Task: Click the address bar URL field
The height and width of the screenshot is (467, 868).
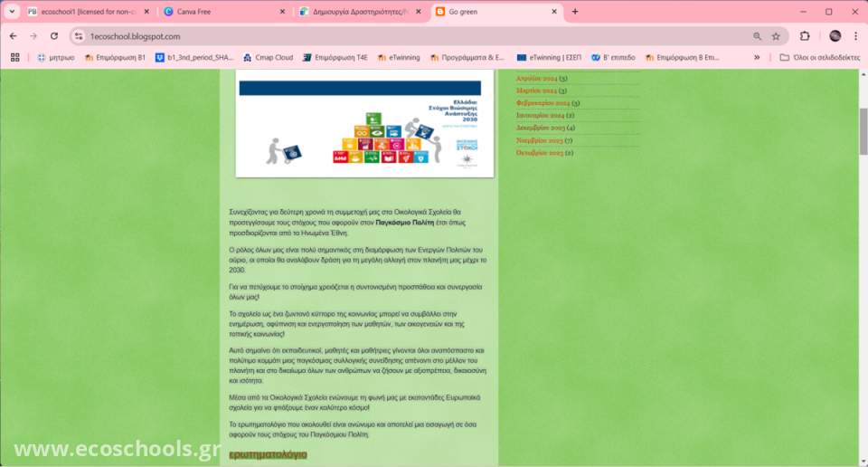Action: click(x=362, y=36)
